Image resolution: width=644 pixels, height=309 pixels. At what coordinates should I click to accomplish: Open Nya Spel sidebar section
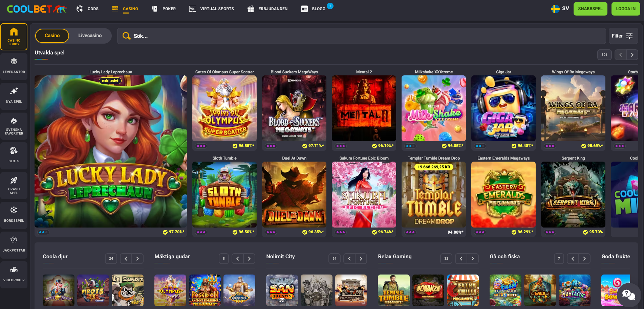pyautogui.click(x=14, y=96)
